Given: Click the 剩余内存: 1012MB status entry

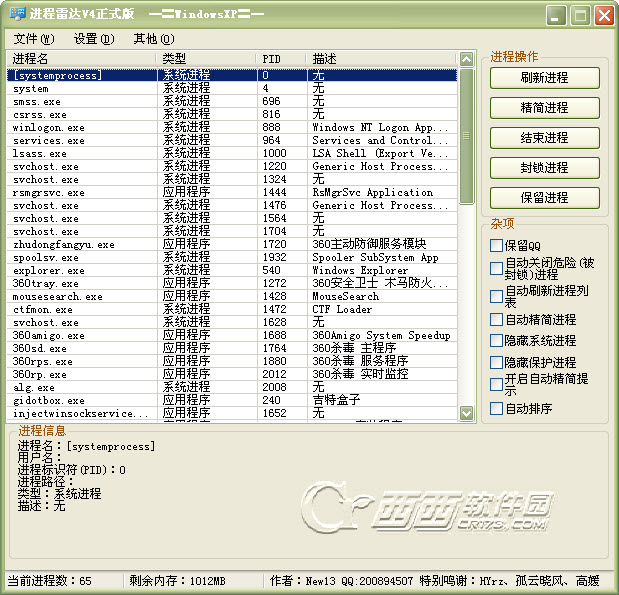Looking at the screenshot, I should tap(177, 581).
